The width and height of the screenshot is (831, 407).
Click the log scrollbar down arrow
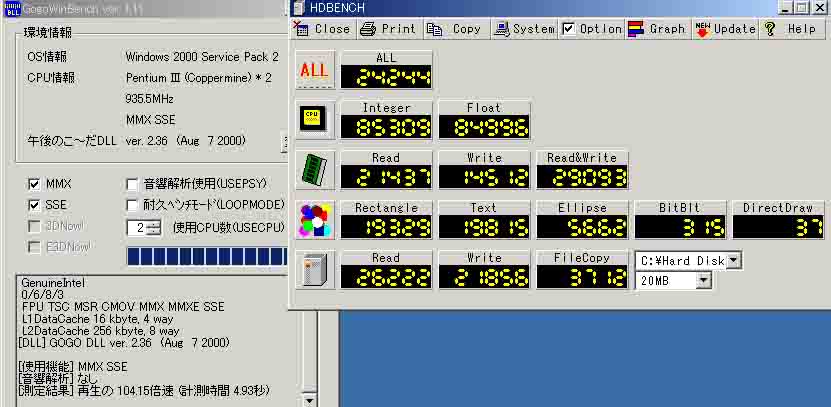pyautogui.click(x=308, y=400)
